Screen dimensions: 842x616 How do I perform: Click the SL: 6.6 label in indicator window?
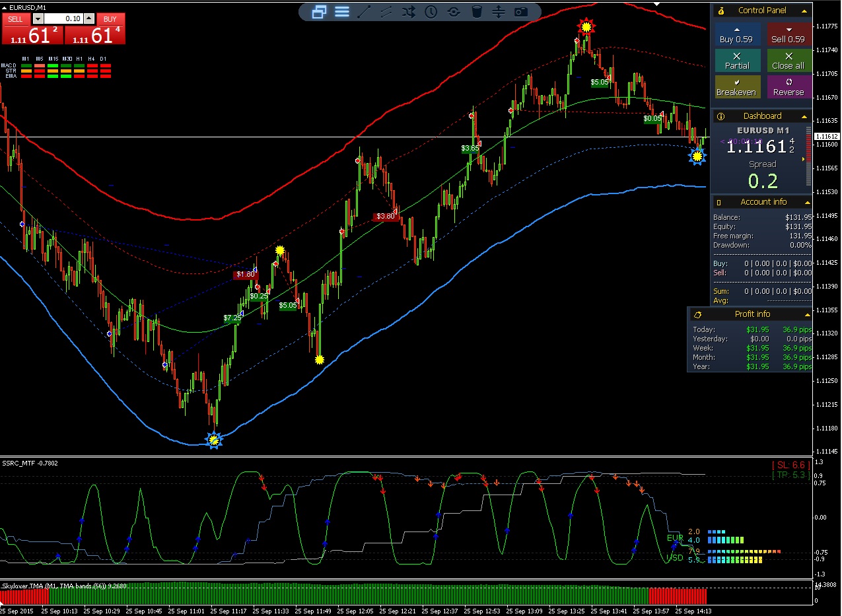[x=790, y=465]
